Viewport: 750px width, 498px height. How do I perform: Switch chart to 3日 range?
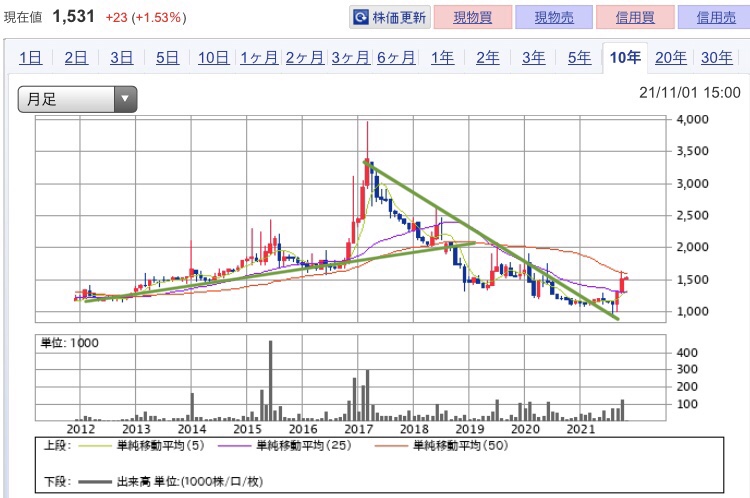point(121,58)
